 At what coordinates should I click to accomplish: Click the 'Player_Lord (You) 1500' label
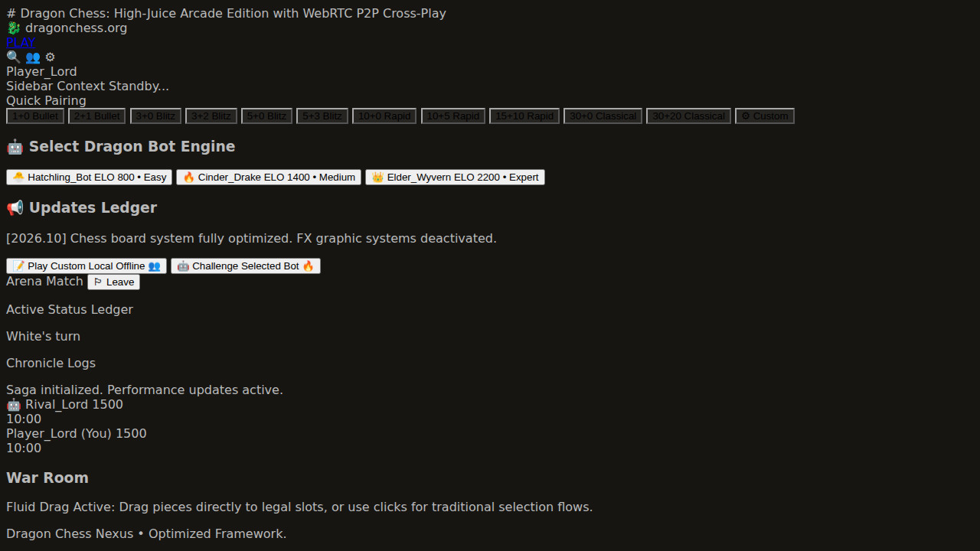tap(76, 434)
